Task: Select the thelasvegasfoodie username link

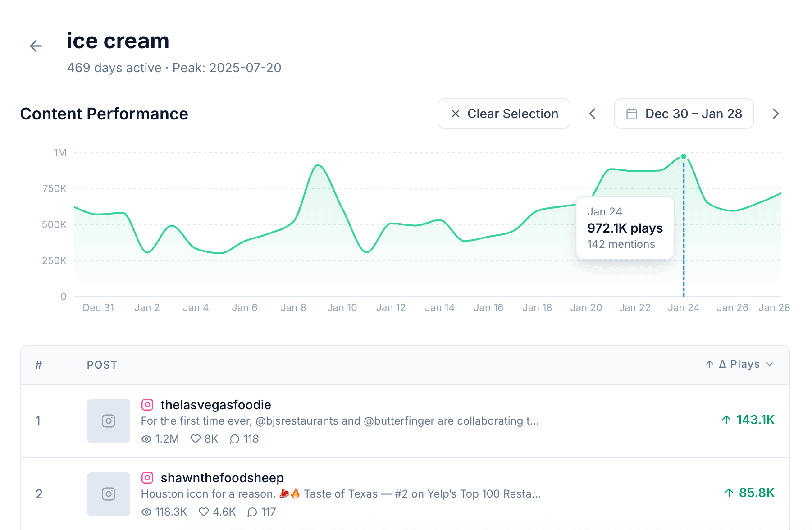Action: 216,405
